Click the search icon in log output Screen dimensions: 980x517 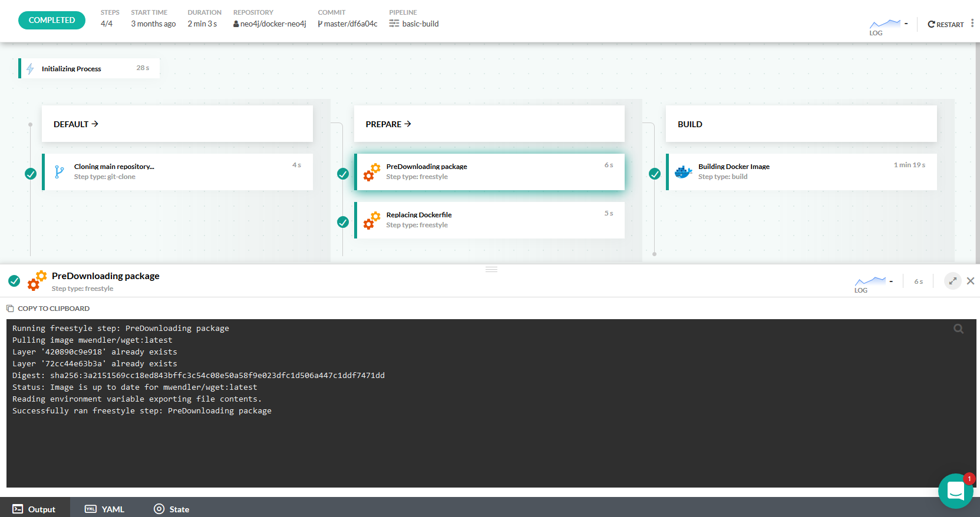(958, 329)
